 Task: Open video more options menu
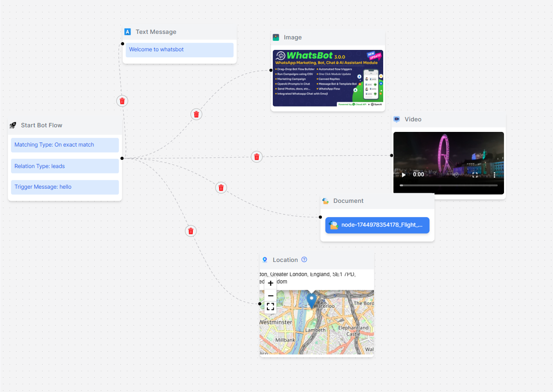(494, 175)
